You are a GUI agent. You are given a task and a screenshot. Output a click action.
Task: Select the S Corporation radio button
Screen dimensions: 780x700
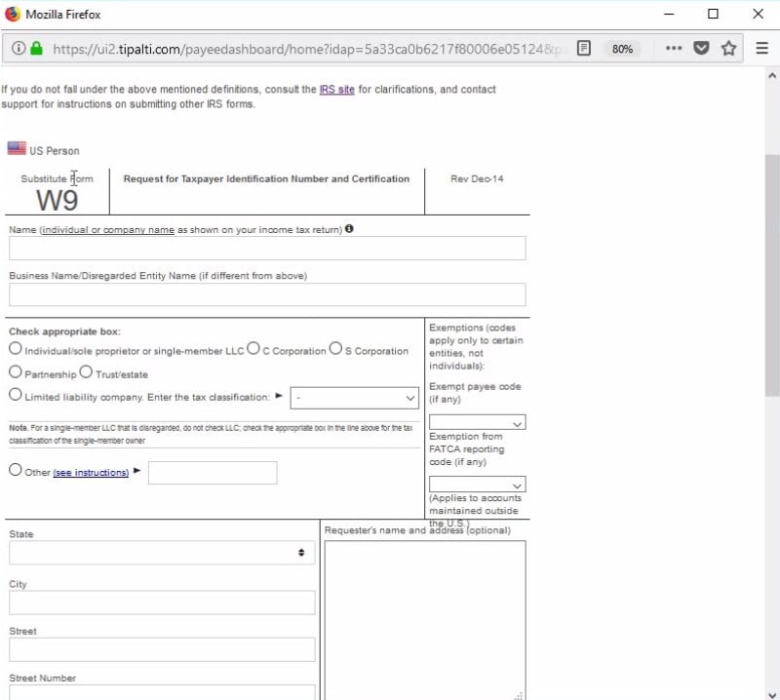coord(335,348)
